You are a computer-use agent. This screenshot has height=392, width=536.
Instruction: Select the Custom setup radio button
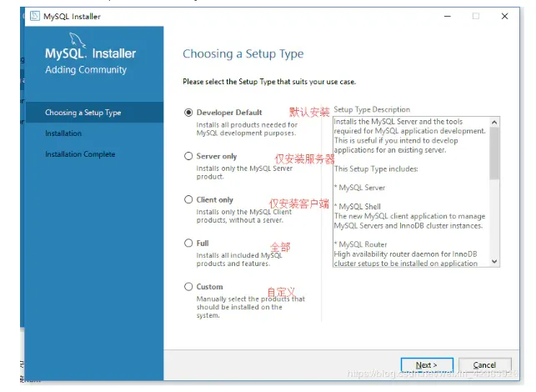point(188,287)
